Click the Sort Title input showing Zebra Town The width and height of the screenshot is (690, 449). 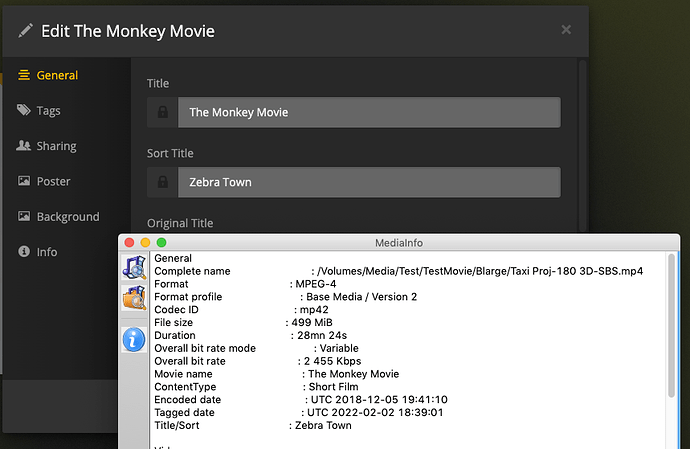[x=369, y=182]
